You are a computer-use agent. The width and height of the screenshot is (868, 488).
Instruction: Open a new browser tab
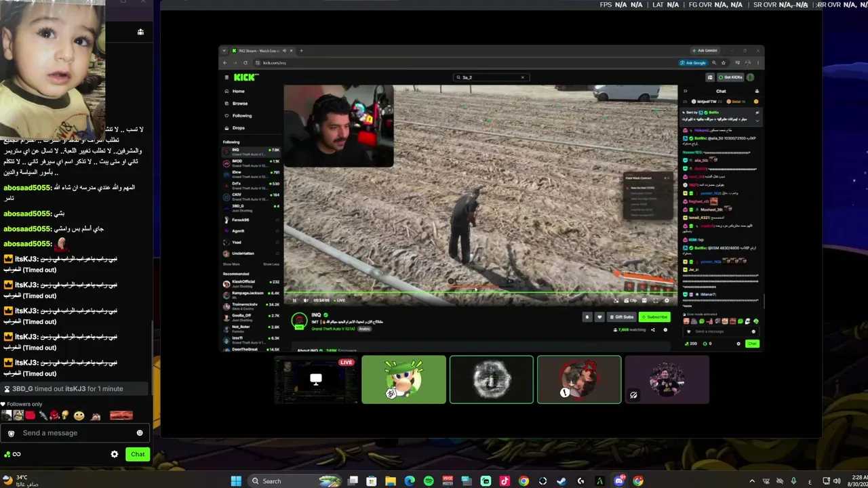click(x=301, y=51)
